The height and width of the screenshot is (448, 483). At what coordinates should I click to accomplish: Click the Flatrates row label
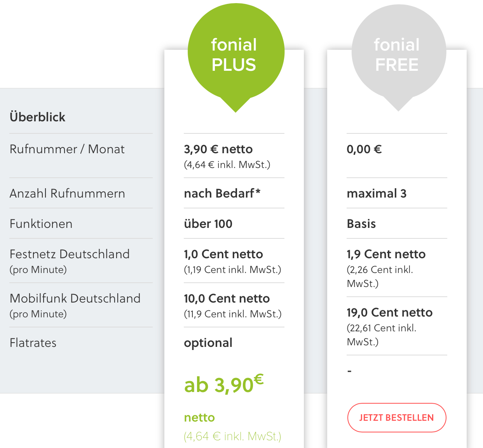33,343
